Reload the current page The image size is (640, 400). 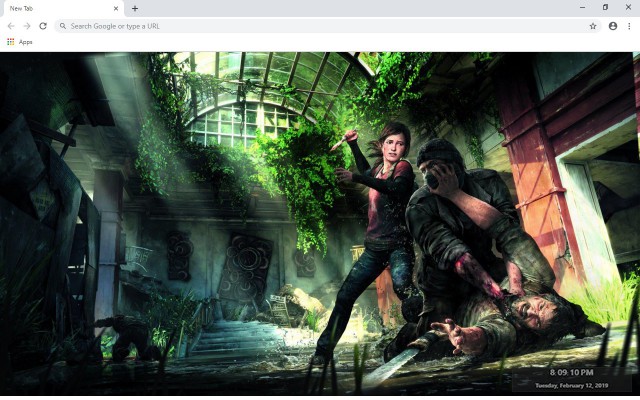[x=43, y=26]
